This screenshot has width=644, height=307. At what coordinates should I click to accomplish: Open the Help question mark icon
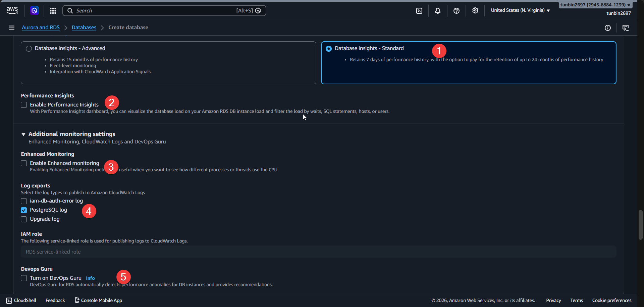tap(456, 10)
